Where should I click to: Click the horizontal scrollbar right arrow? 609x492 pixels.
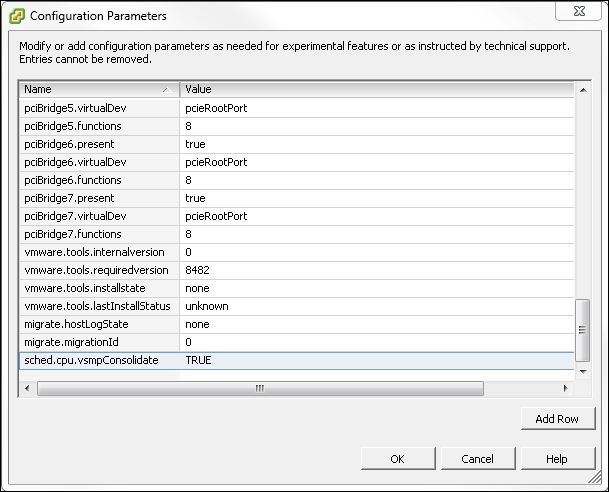tap(566, 388)
